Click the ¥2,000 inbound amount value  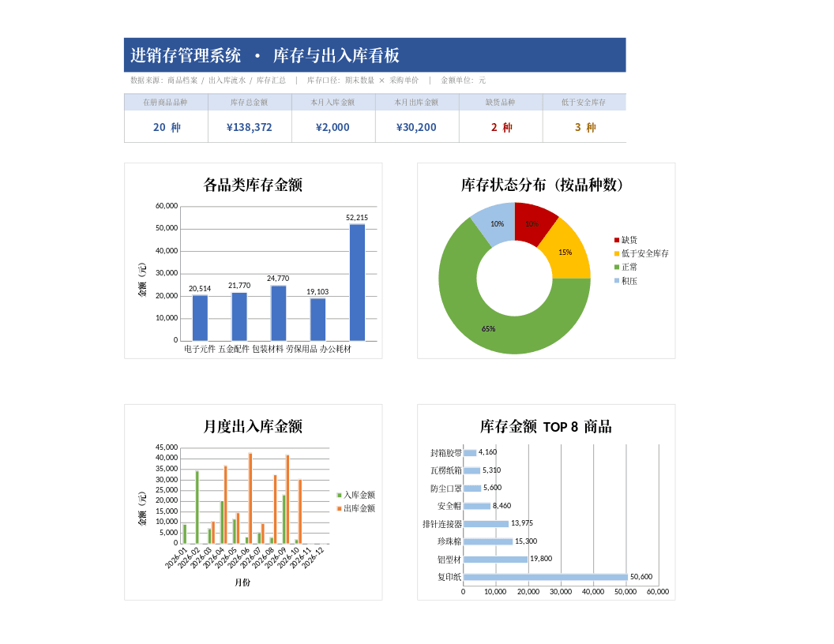[333, 128]
